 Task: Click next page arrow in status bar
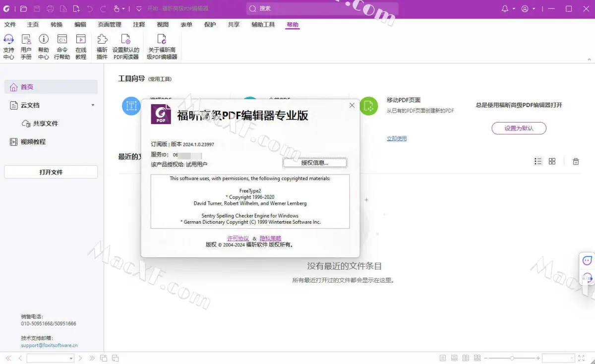(x=81, y=358)
